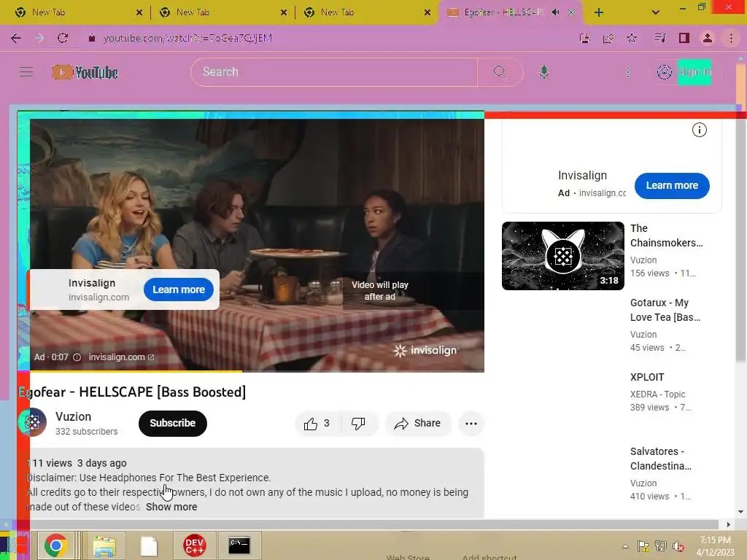Open Chrome from the taskbar

56,545
